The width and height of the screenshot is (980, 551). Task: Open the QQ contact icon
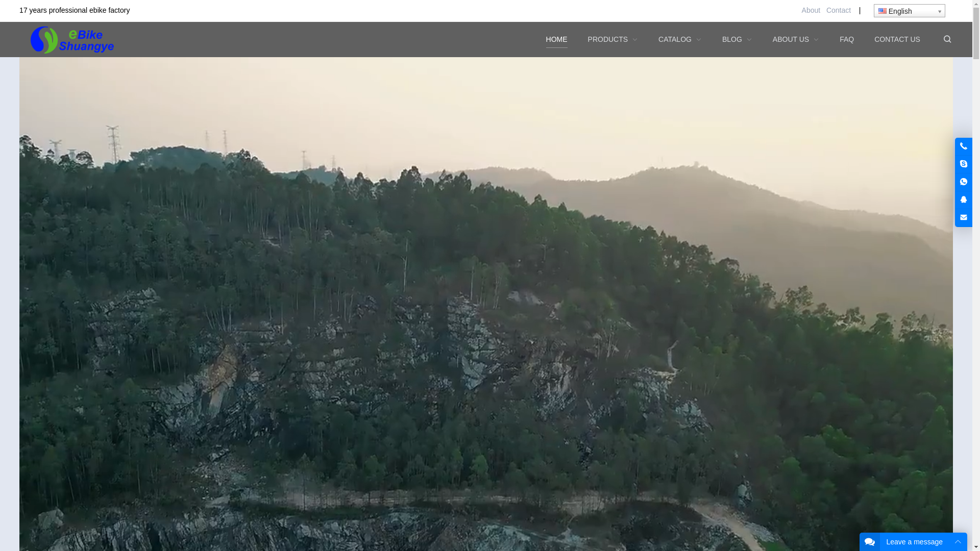963,200
